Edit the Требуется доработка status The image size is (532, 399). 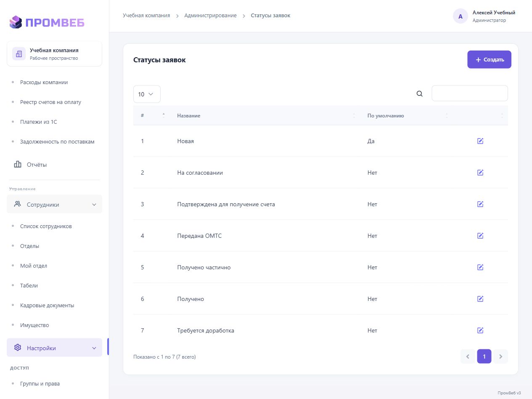point(480,330)
